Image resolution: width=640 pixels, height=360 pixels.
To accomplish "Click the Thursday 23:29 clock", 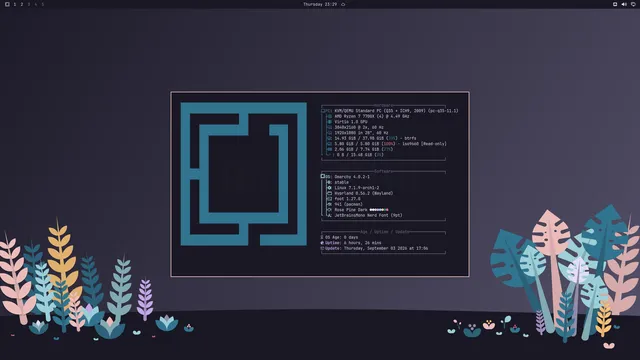I will click(x=320, y=4).
